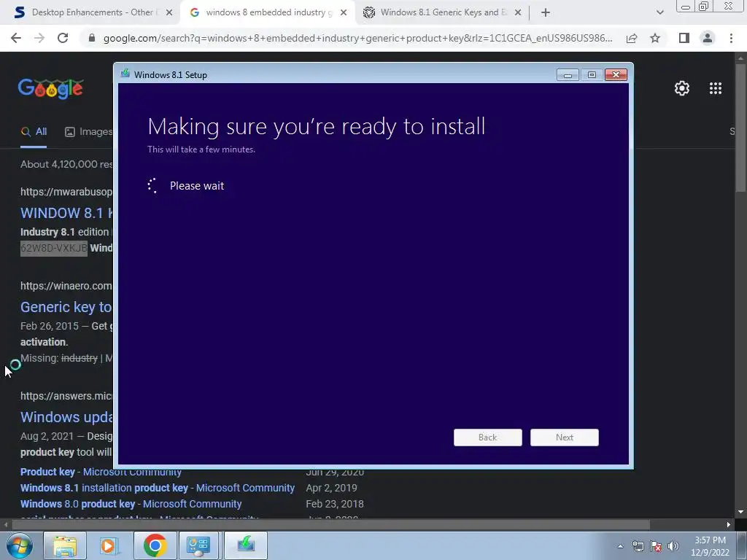This screenshot has width=747, height=560.
Task: Open Google apps grid
Action: click(715, 88)
